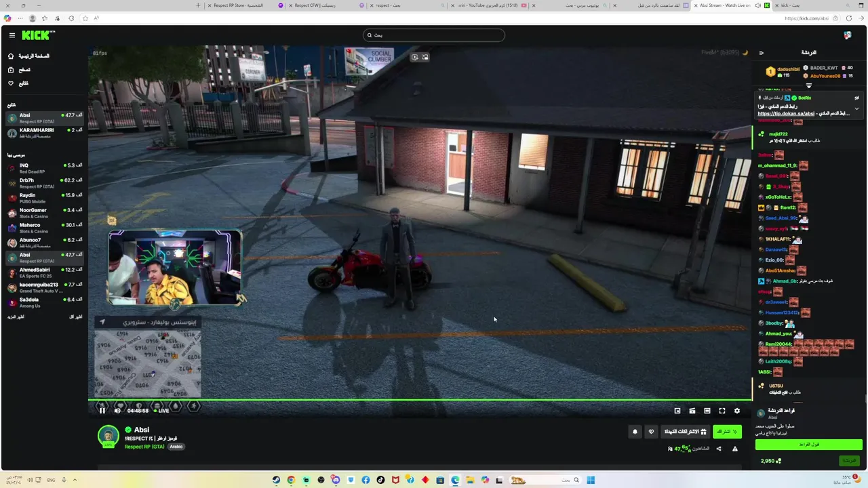Open the following sidebar link with heart icon
The height and width of the screenshot is (488, 868).
coord(18,83)
